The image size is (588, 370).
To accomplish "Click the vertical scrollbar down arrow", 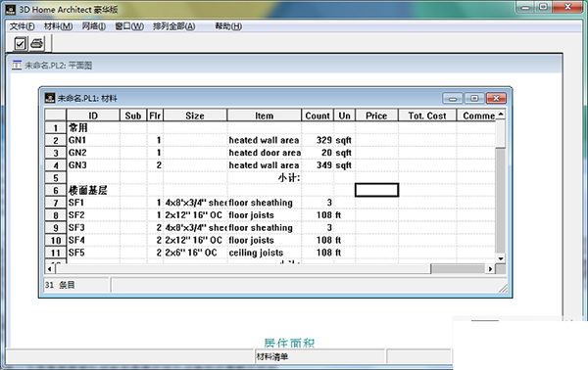I will pos(501,258).
